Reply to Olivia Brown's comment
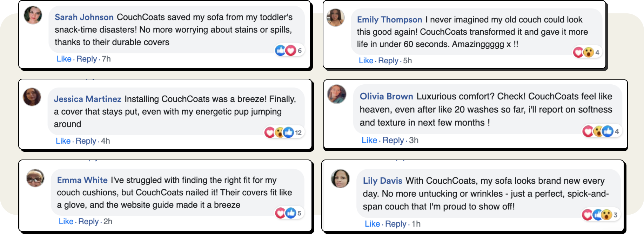Image resolution: width=644 pixels, height=234 pixels. tap(393, 140)
